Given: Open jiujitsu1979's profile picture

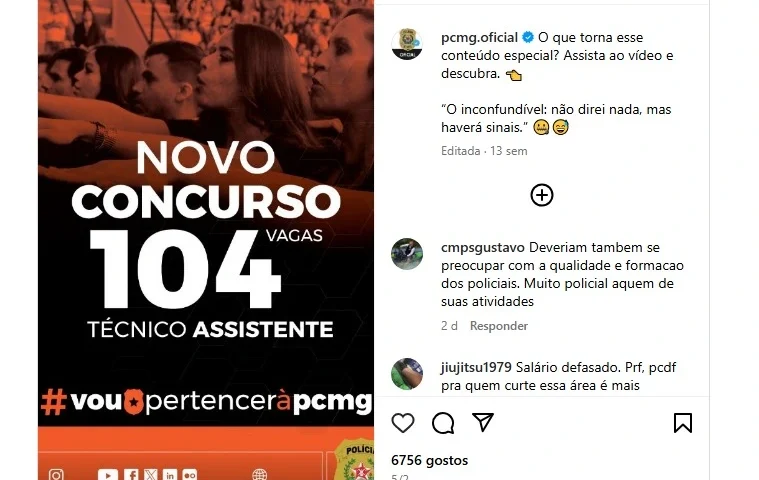Looking at the screenshot, I should (x=407, y=374).
